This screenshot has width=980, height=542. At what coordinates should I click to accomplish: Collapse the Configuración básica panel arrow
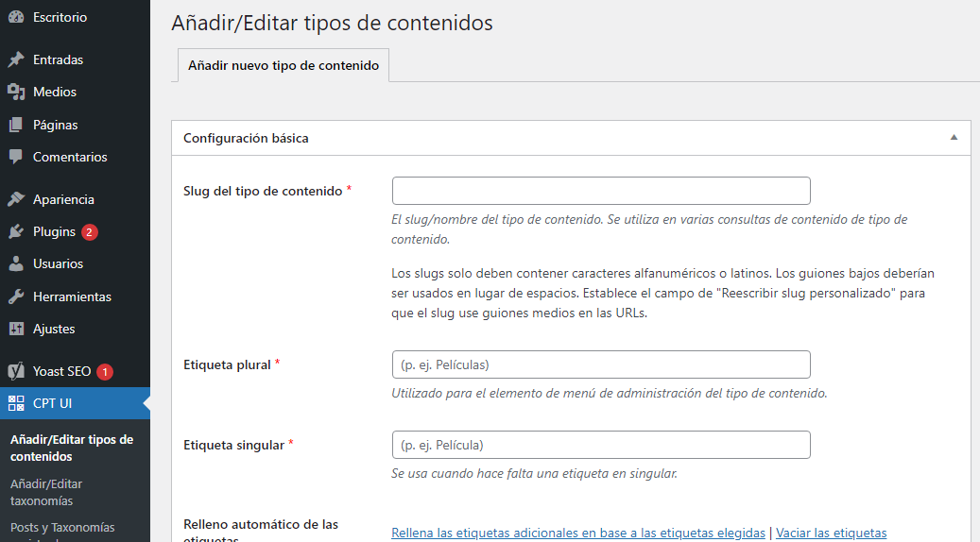pos(954,137)
